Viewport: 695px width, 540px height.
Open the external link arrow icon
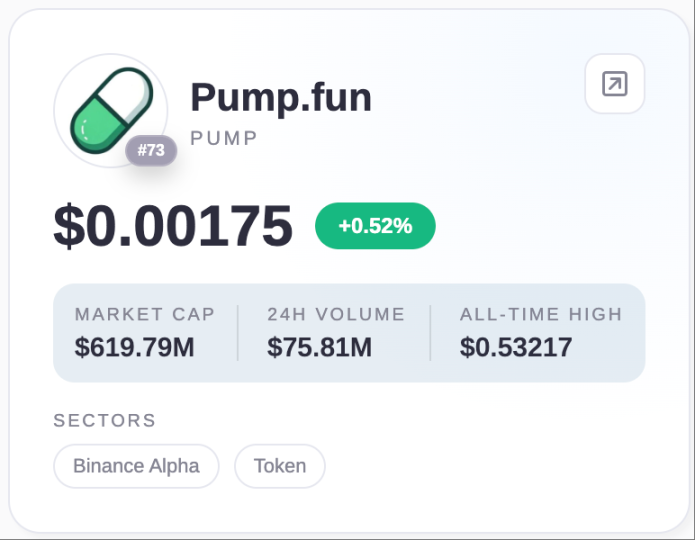(614, 84)
